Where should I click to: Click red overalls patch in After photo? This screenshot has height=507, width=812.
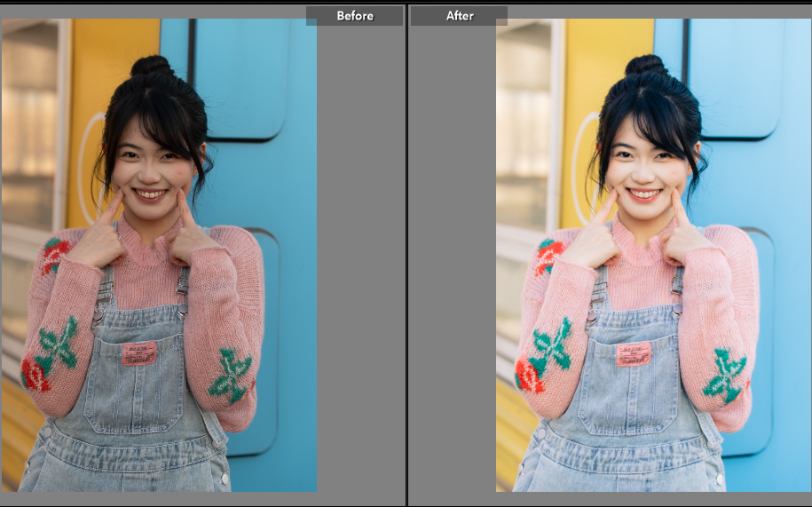tap(634, 353)
